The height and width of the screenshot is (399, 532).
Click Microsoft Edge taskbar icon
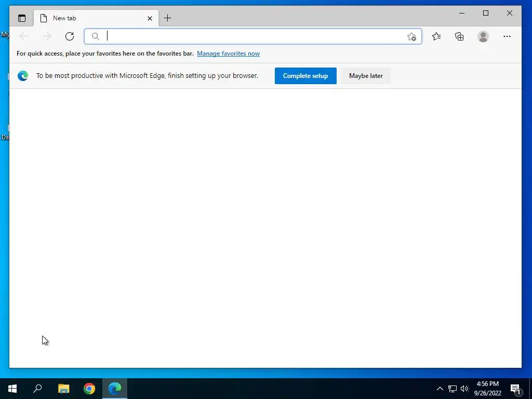pyautogui.click(x=115, y=389)
